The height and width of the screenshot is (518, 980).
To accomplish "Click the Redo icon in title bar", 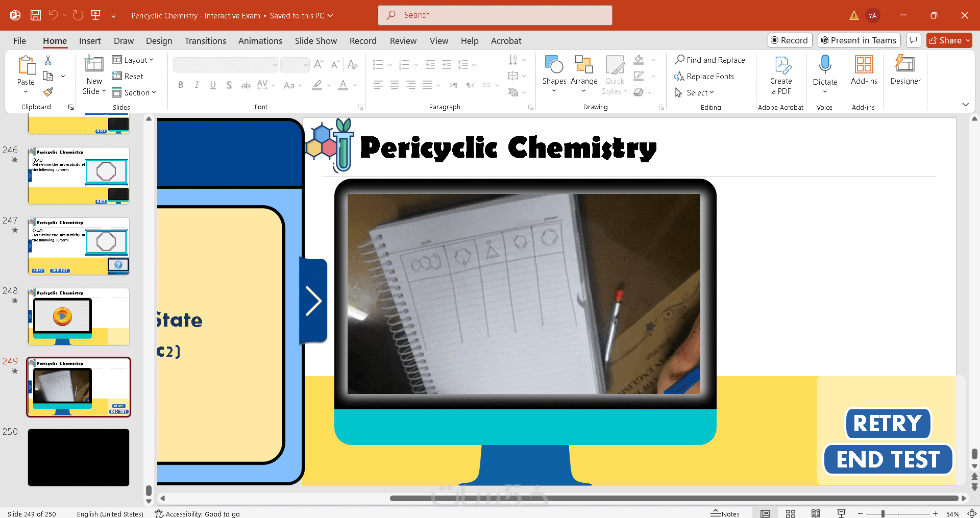I will pyautogui.click(x=78, y=15).
